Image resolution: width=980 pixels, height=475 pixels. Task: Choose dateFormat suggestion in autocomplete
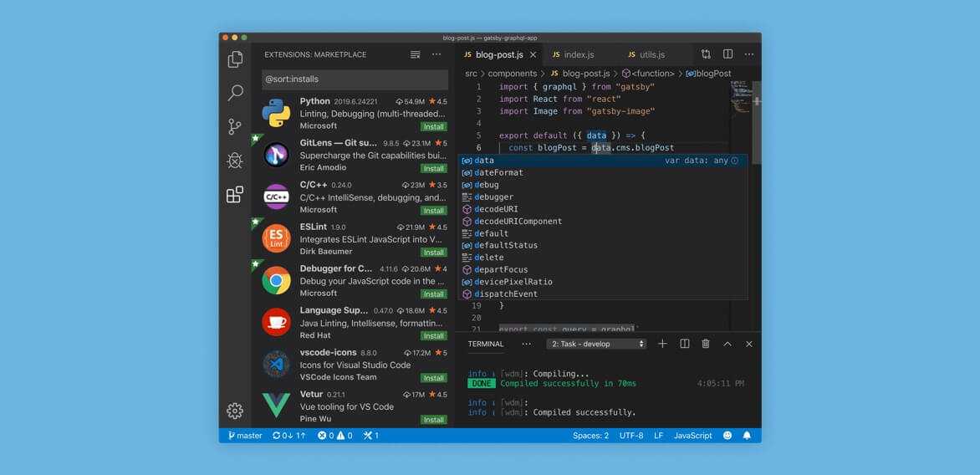(x=603, y=172)
